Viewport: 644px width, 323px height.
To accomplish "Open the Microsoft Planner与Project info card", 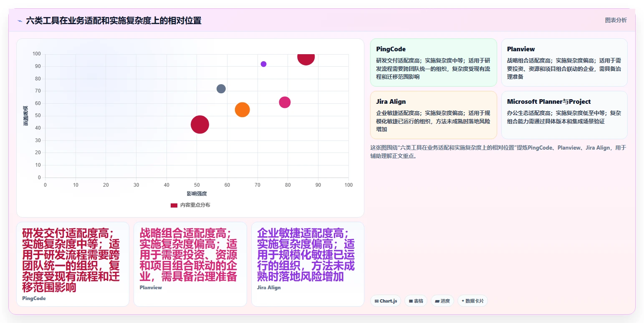I will pyautogui.click(x=564, y=115).
